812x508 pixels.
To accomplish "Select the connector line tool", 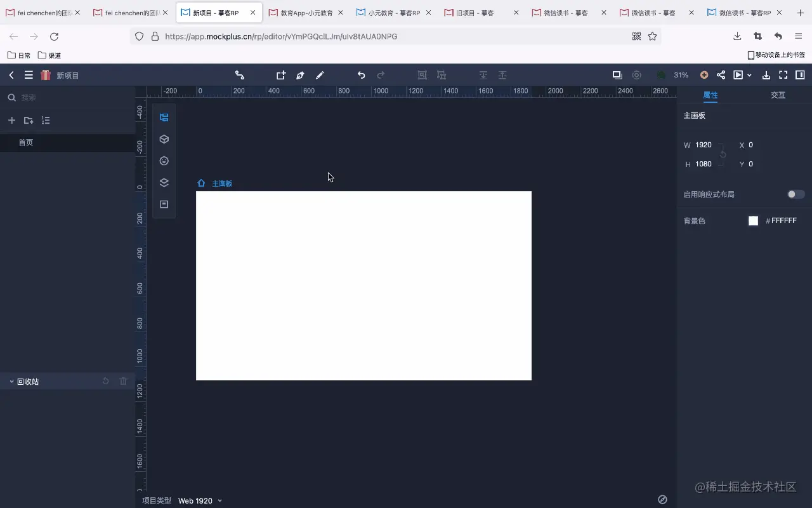I will pos(240,75).
